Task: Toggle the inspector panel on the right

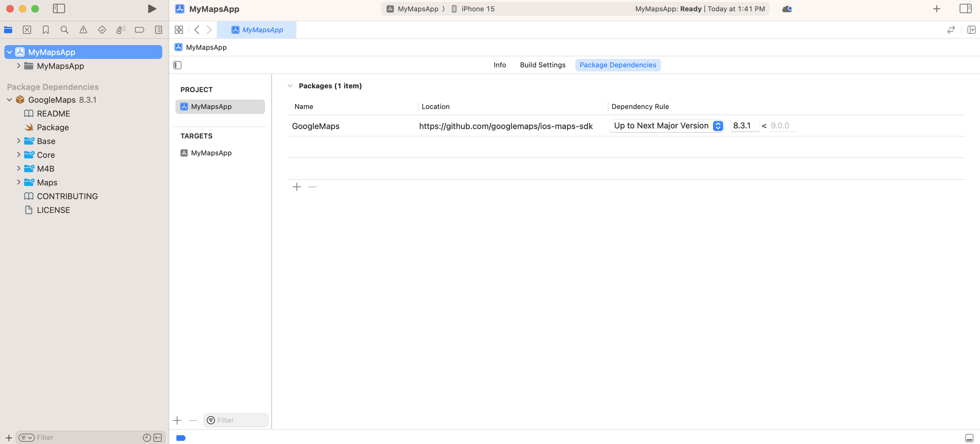Action: tap(965, 9)
